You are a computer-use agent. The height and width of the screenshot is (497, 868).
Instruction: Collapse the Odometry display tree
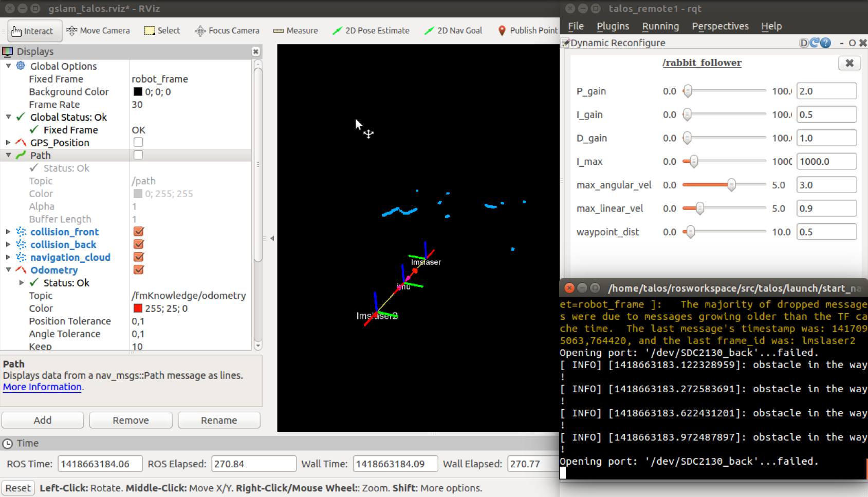[8, 270]
